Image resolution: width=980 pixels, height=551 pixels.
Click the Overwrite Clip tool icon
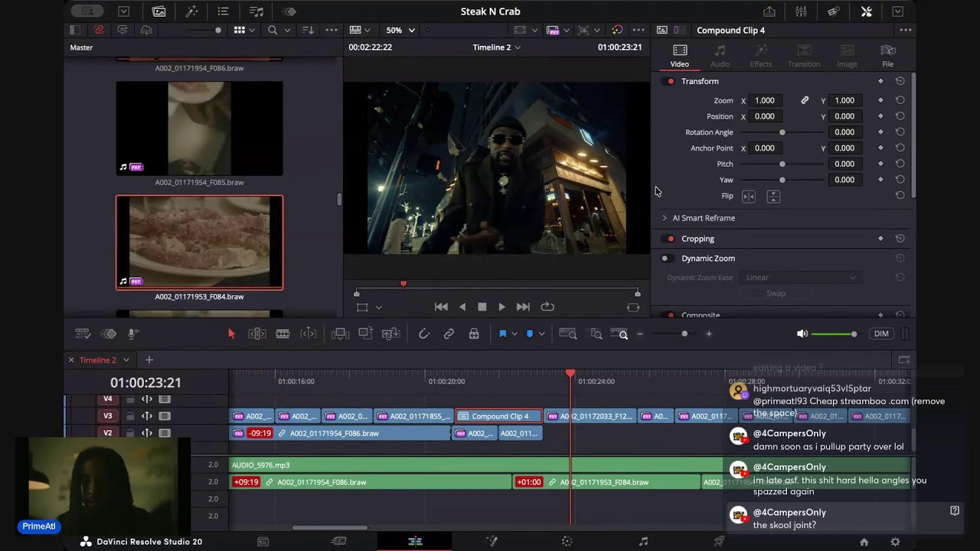[366, 334]
